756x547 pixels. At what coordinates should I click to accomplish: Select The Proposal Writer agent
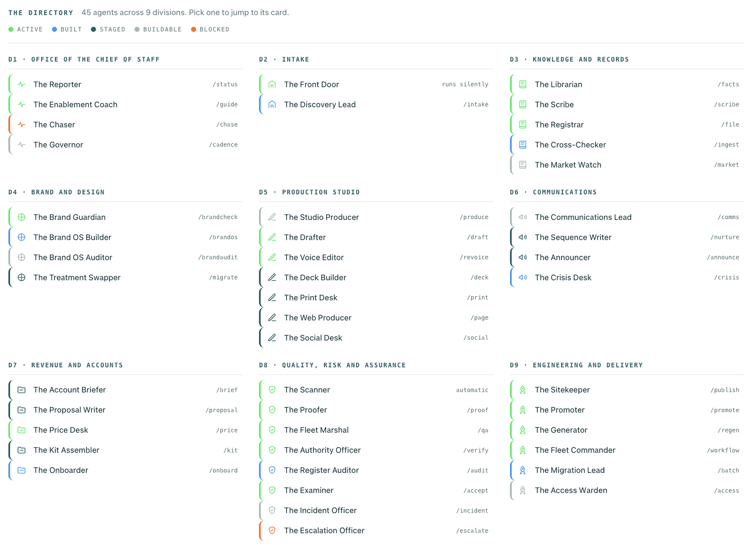click(x=125, y=410)
